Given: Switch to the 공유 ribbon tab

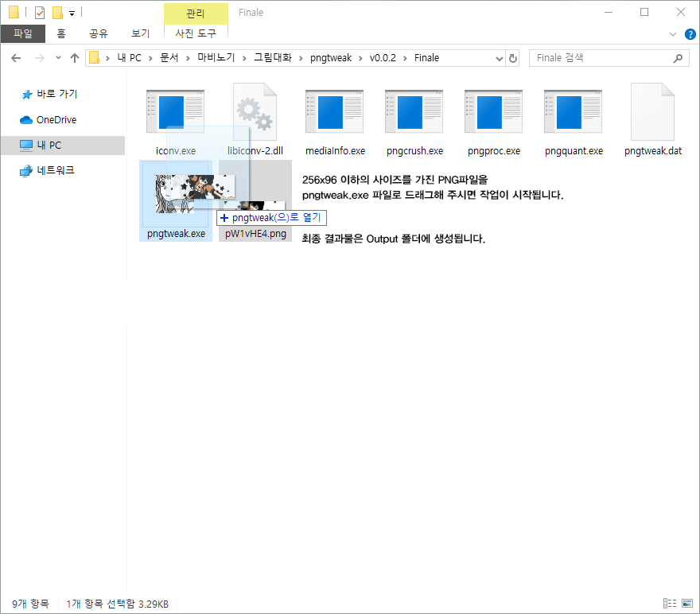Looking at the screenshot, I should [99, 33].
